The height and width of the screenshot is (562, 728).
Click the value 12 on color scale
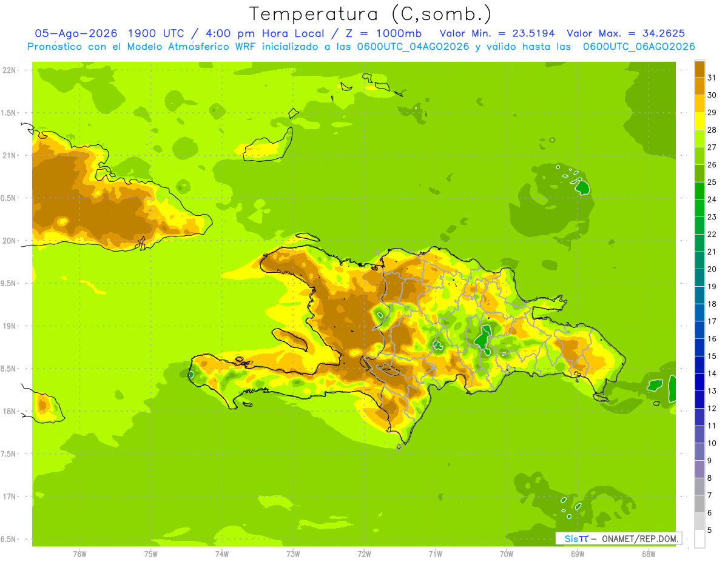click(712, 409)
